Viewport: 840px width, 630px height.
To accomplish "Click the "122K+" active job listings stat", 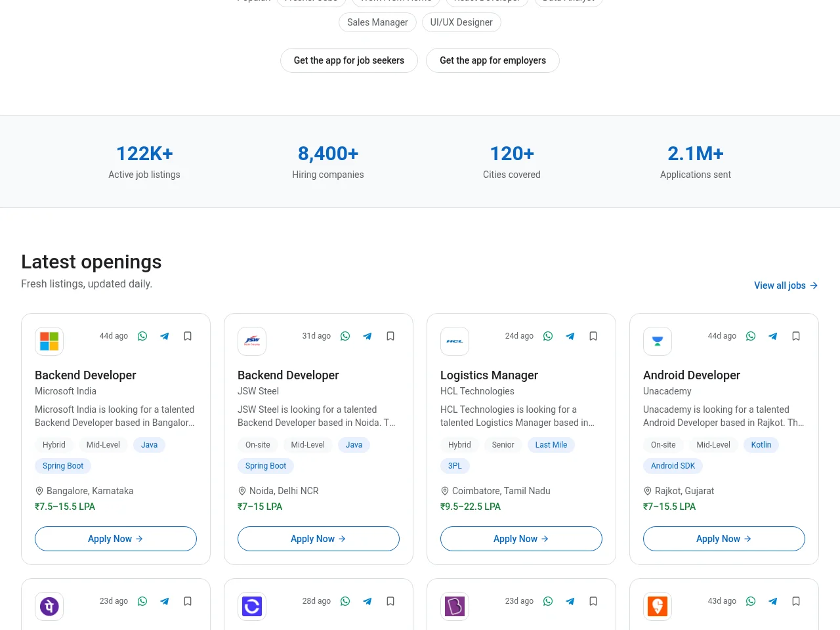I will coord(144,154).
